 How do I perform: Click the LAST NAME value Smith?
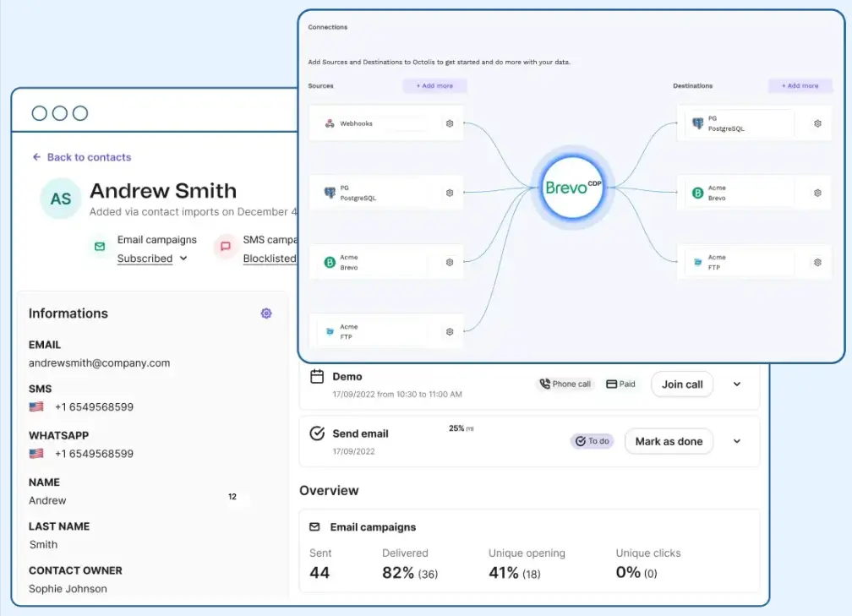(43, 544)
